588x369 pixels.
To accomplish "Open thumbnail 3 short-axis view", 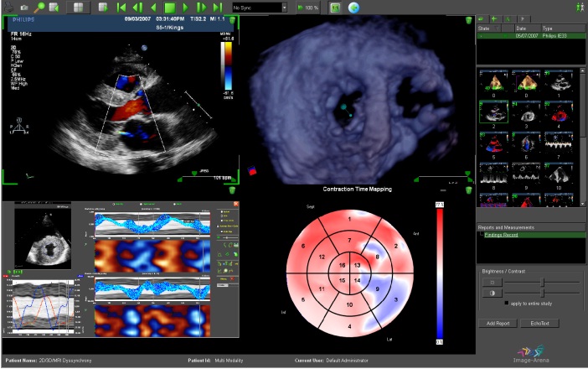I will point(526,112).
